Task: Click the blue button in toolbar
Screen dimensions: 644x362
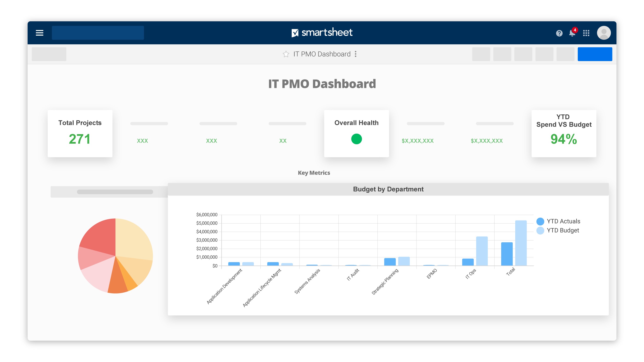Action: [x=595, y=54]
